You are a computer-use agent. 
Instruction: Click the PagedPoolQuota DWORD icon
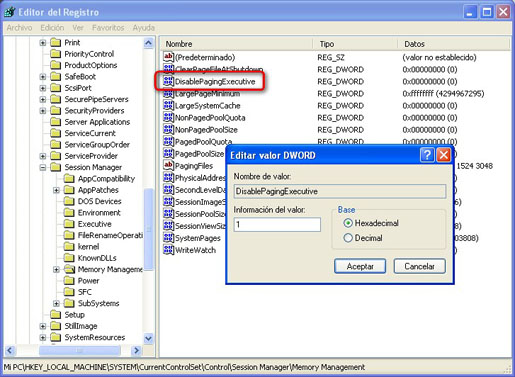tap(169, 142)
